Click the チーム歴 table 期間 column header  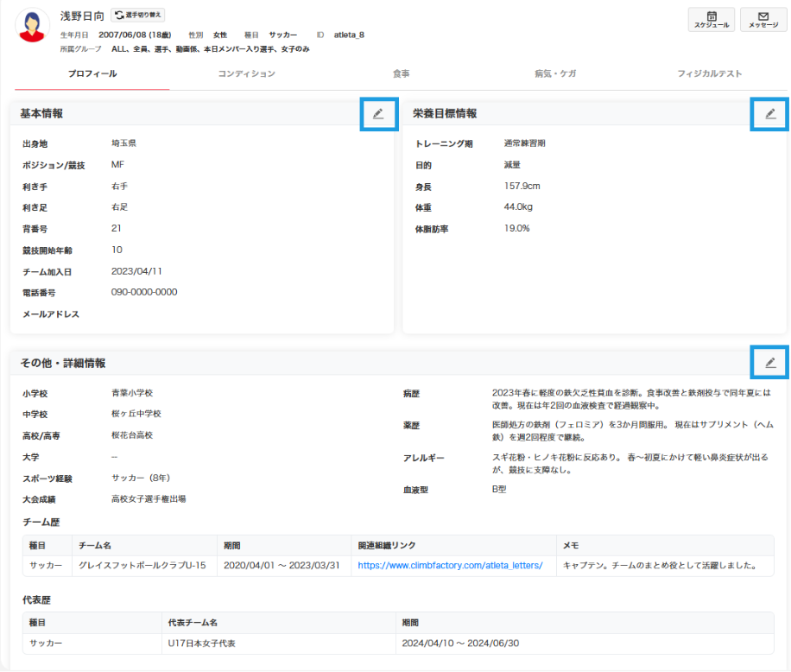(x=232, y=546)
